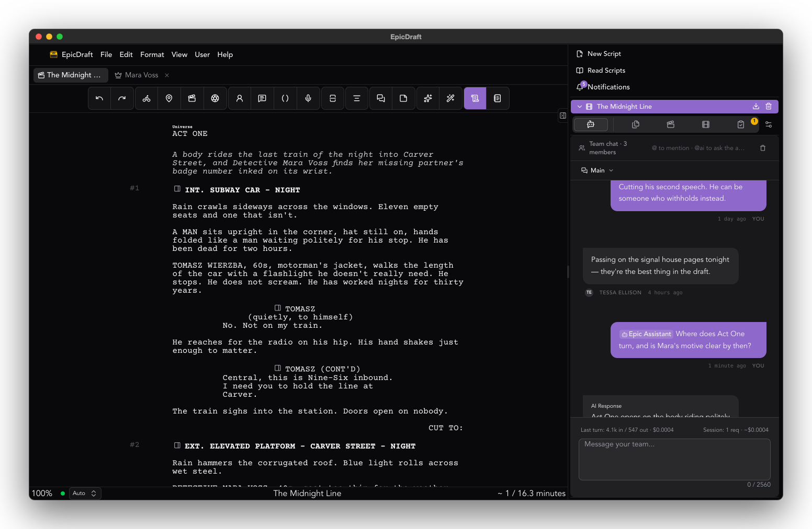Screen dimensions: 812x529
Task: Collapse The Midnight Line project chevron
Action: pyautogui.click(x=580, y=107)
